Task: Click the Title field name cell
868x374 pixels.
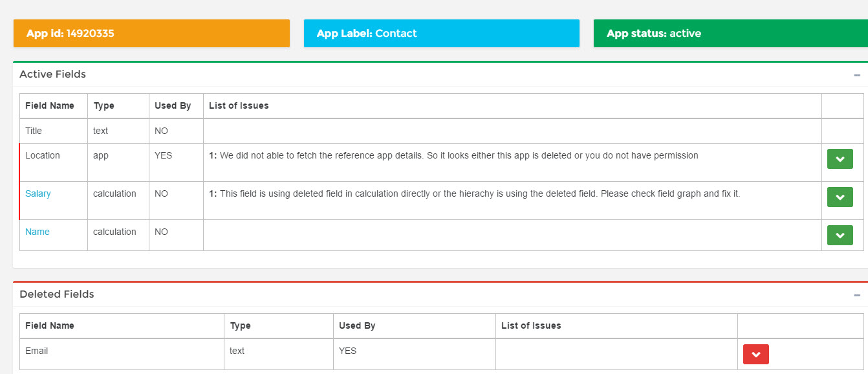Action: (x=34, y=131)
